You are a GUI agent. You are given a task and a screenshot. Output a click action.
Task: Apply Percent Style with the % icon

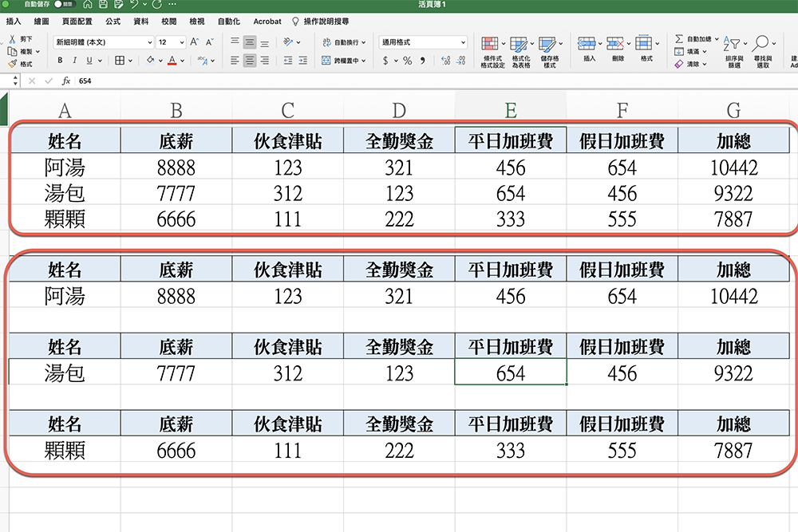(x=407, y=61)
